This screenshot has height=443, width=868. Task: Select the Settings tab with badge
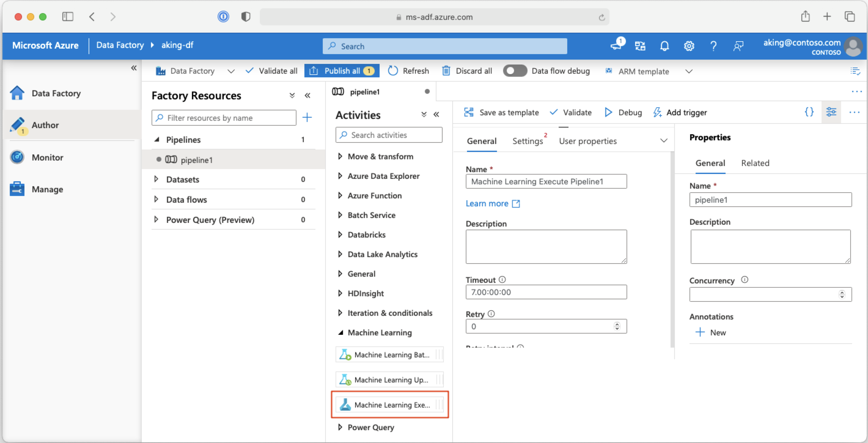(528, 140)
